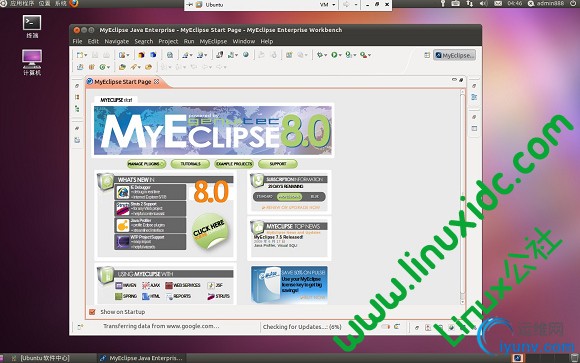Click the green Run play icon
Viewport: 580px width, 363px height.
(334, 55)
